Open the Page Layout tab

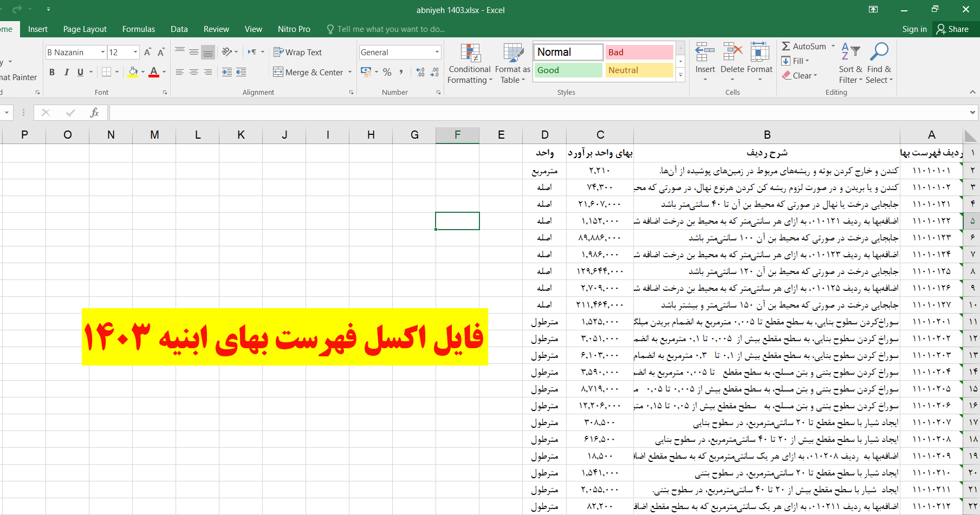pos(85,29)
